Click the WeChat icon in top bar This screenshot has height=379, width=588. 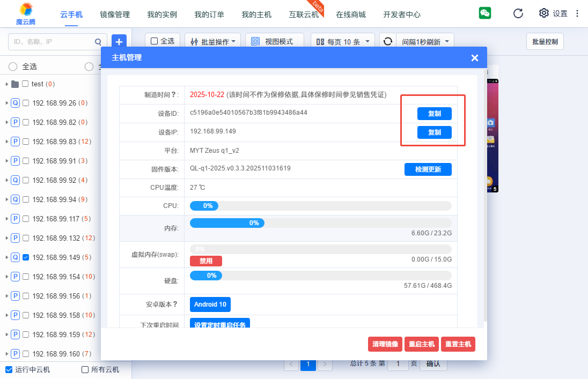[x=485, y=13]
